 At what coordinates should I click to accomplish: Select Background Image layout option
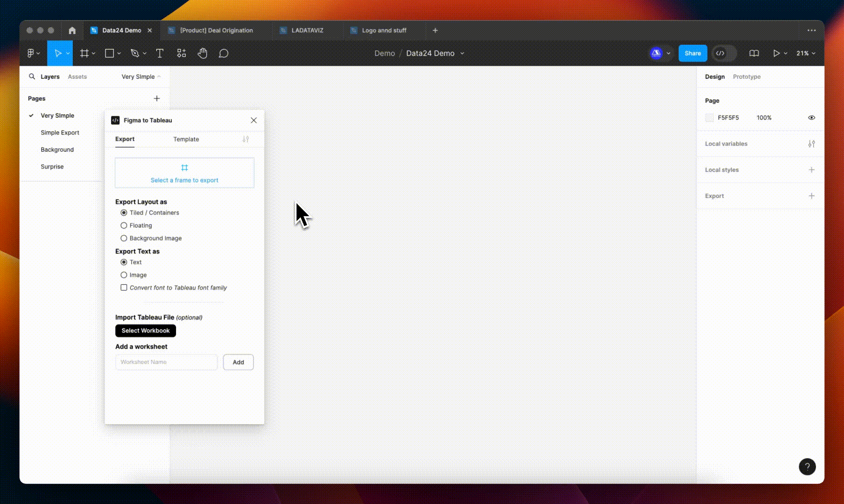(x=124, y=238)
